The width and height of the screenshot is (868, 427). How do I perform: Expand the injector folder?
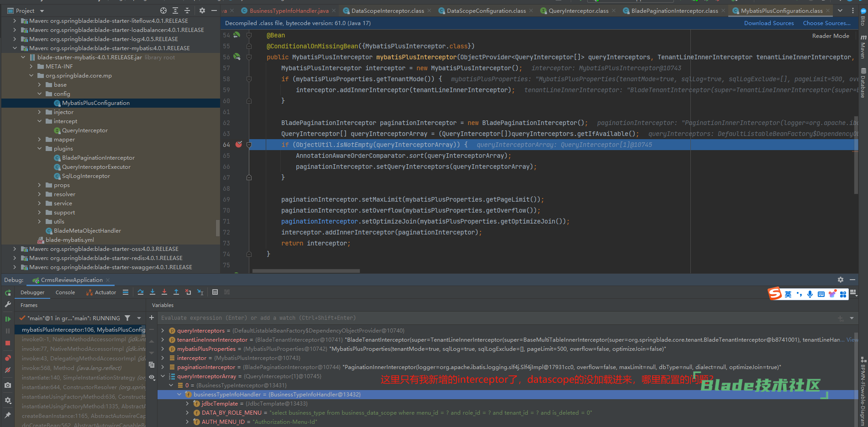point(39,112)
